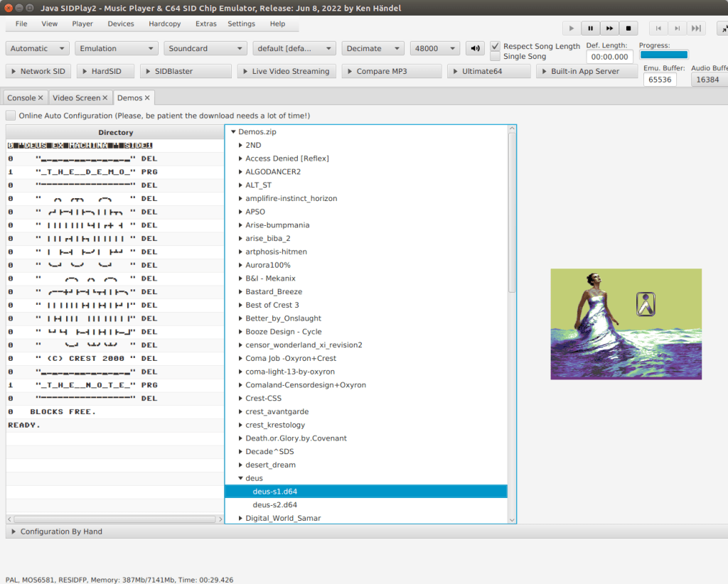Image resolution: width=728 pixels, height=584 pixels.
Task: Jump to the last song
Action: click(x=696, y=28)
